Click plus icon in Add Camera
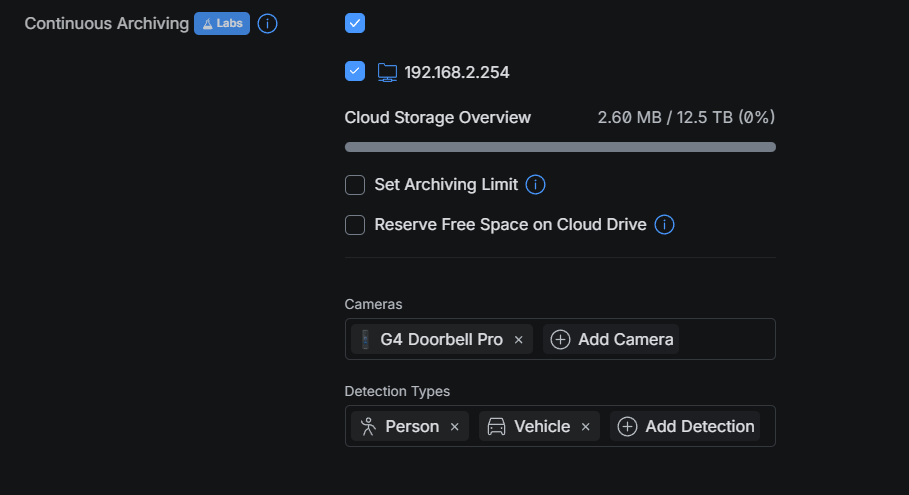This screenshot has height=495, width=909. (560, 340)
